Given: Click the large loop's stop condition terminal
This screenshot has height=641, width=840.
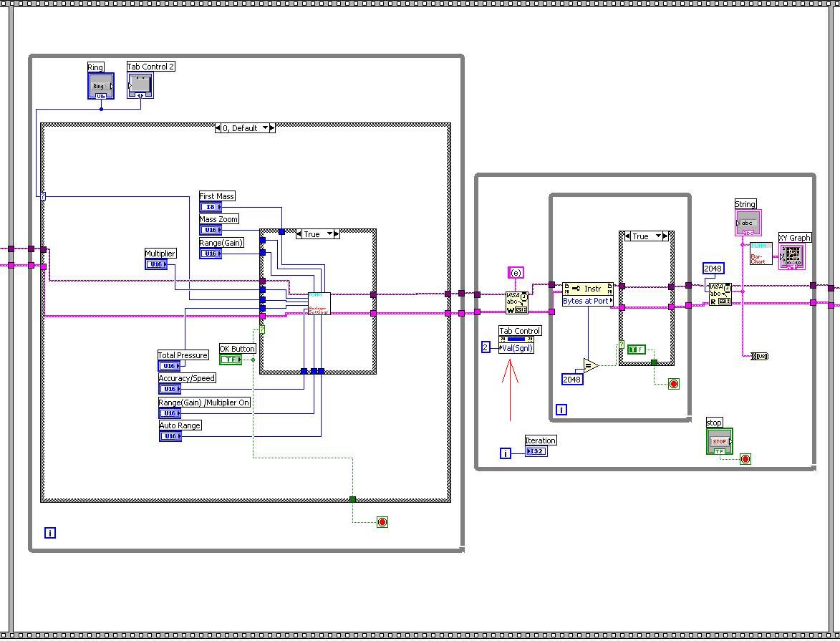Looking at the screenshot, I should pyautogui.click(x=382, y=522).
